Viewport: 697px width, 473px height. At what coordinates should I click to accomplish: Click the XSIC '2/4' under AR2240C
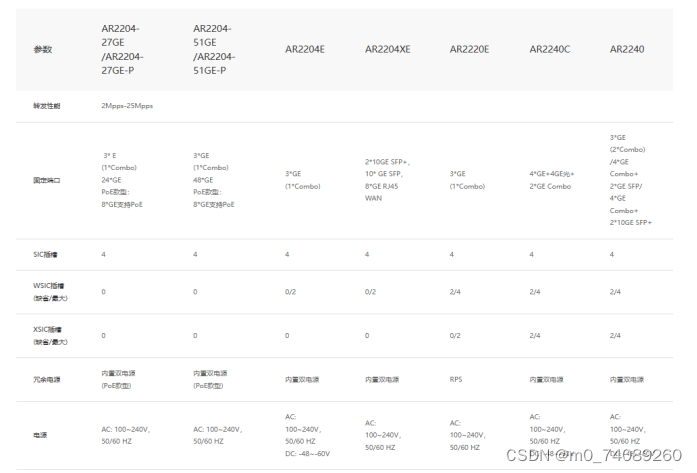click(x=535, y=336)
